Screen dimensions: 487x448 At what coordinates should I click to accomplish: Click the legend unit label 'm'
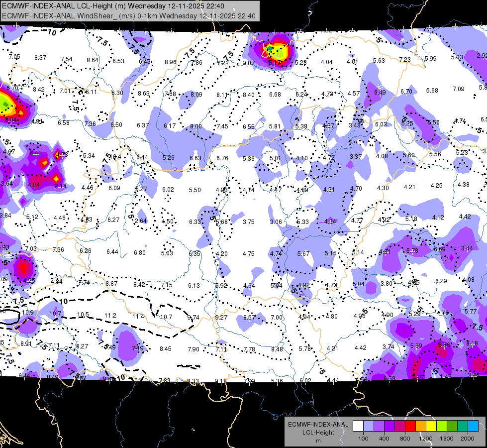pos(318,441)
